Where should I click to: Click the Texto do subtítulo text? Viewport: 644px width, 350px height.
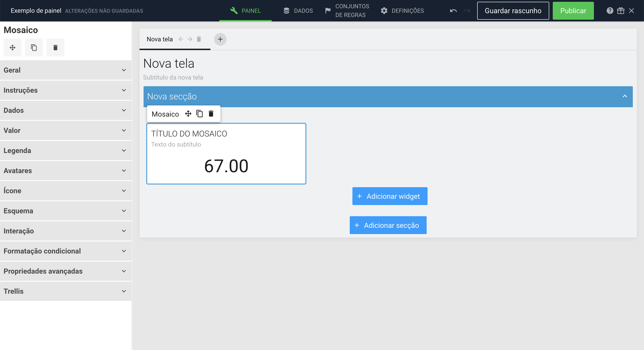(x=176, y=144)
